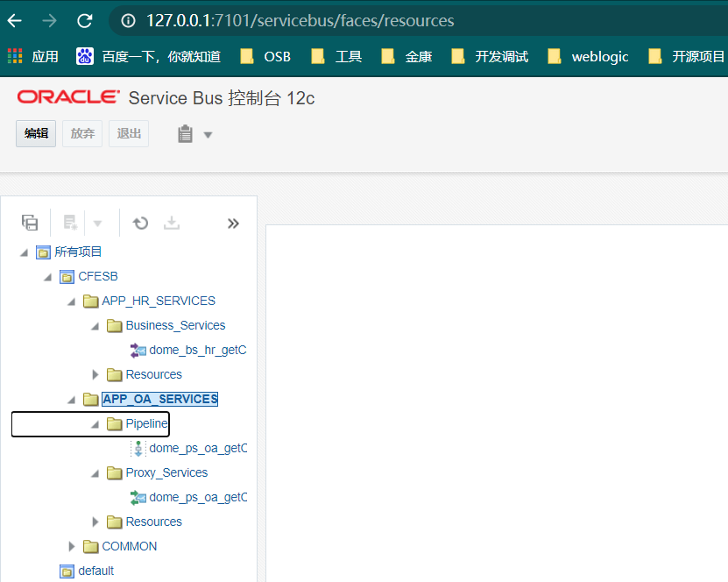Screen dimensions: 728x582
Task: Select the CFESB project
Action: [x=98, y=276]
